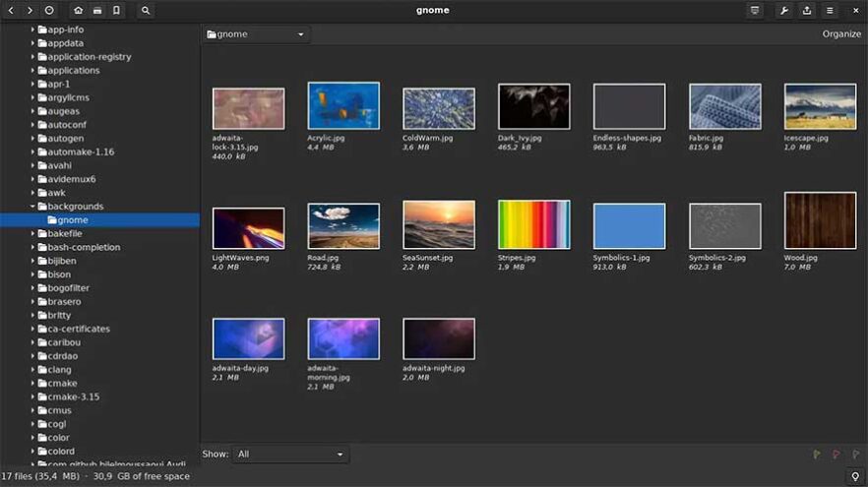
Task: Collapse the backgrounds folder in tree
Action: [x=32, y=207]
